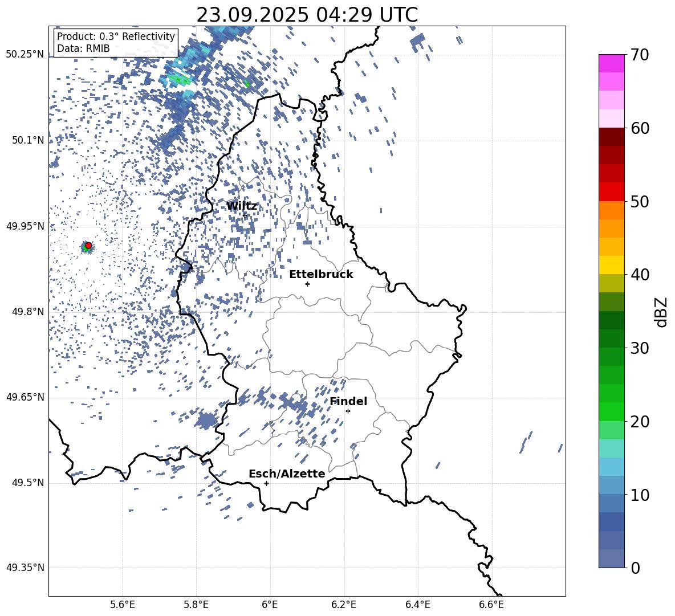Click the 49.95°N latitude label

[x=25, y=226]
